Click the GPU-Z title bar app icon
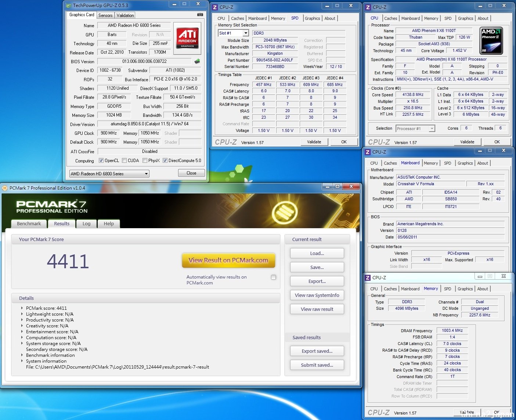 pyautogui.click(x=68, y=6)
